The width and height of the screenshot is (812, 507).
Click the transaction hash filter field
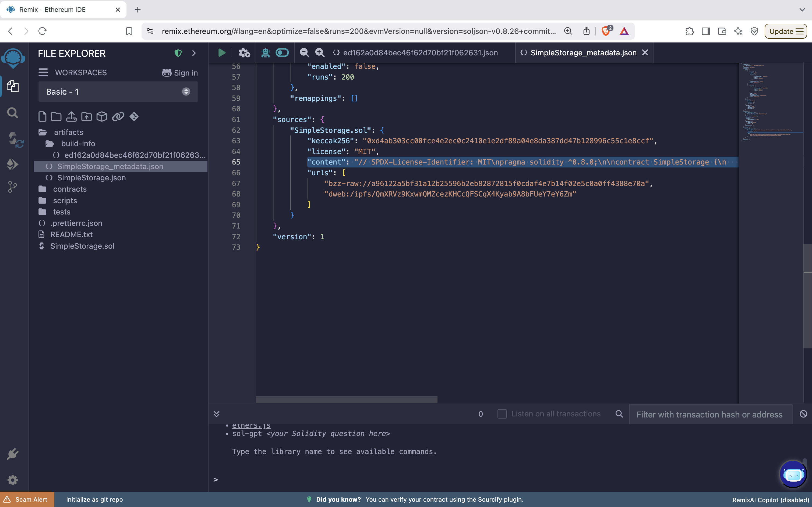pyautogui.click(x=710, y=415)
